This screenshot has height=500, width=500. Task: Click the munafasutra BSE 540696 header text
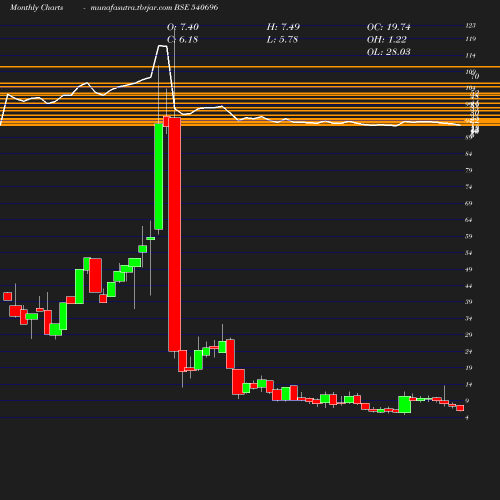point(154,8)
